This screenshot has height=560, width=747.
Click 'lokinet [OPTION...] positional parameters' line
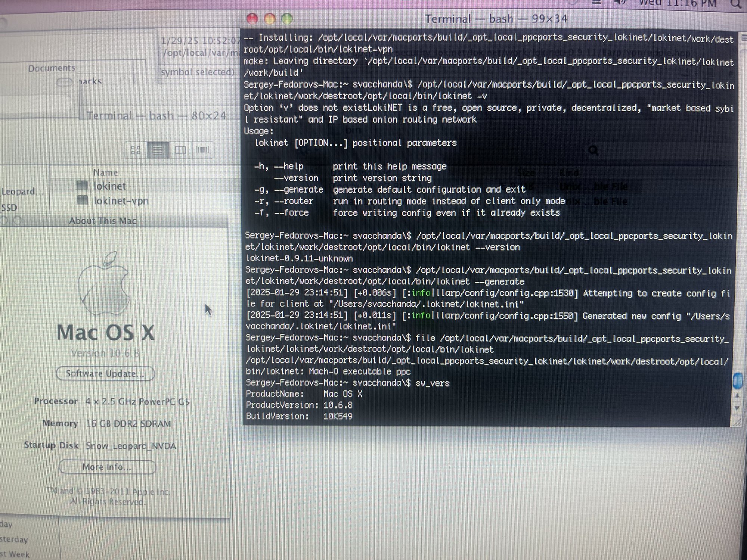(356, 143)
